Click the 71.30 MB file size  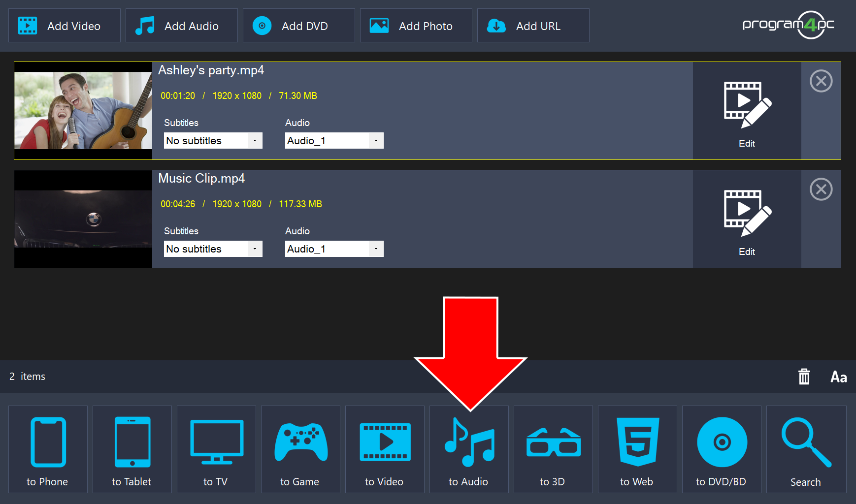tap(298, 96)
